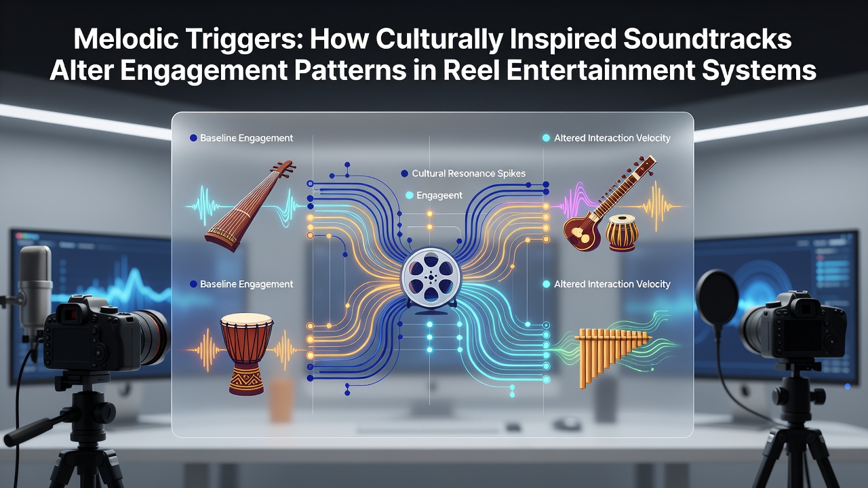The height and width of the screenshot is (488, 868).
Task: Click the 'Engageent' legend label
Action: [439, 195]
